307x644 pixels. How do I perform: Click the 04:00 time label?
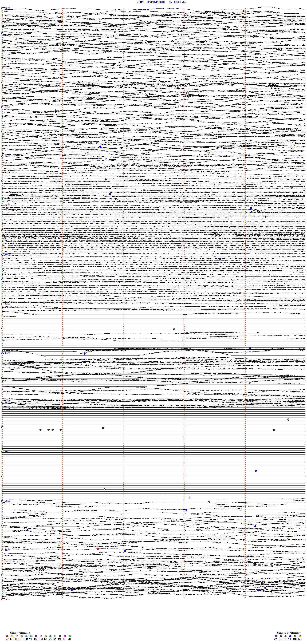click(8, 107)
